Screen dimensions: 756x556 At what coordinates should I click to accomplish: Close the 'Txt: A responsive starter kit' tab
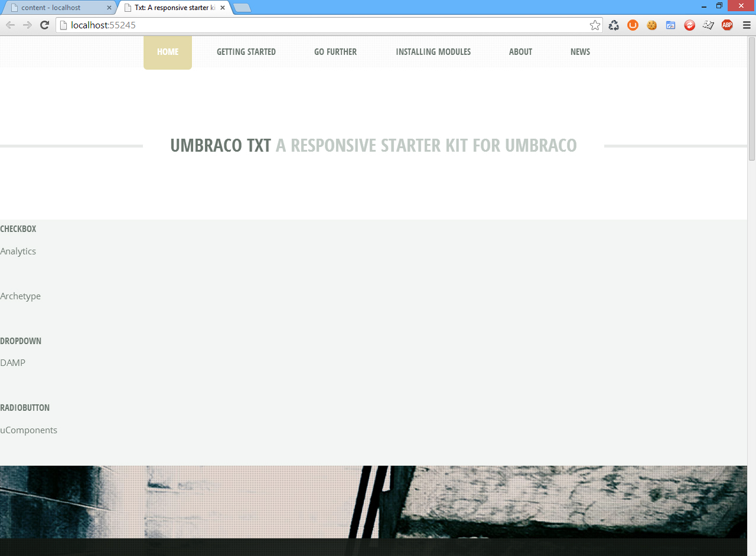(x=223, y=8)
